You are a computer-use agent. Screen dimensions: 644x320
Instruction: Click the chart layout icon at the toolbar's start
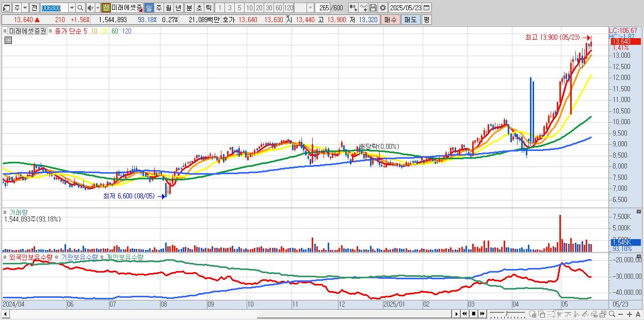[x=6, y=8]
